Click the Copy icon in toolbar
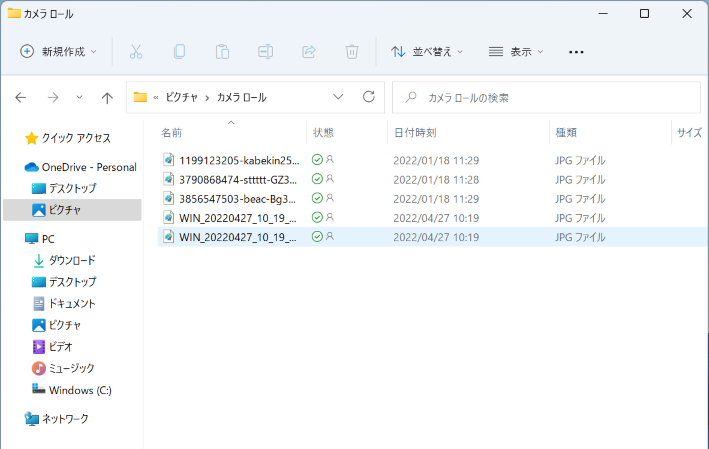709x449 pixels. coord(179,52)
